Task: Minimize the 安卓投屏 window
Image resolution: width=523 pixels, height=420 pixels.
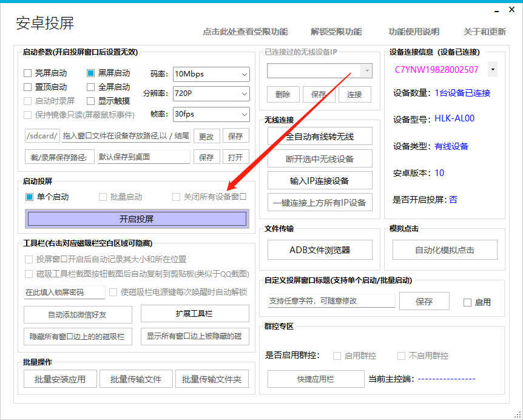Action: [497, 11]
